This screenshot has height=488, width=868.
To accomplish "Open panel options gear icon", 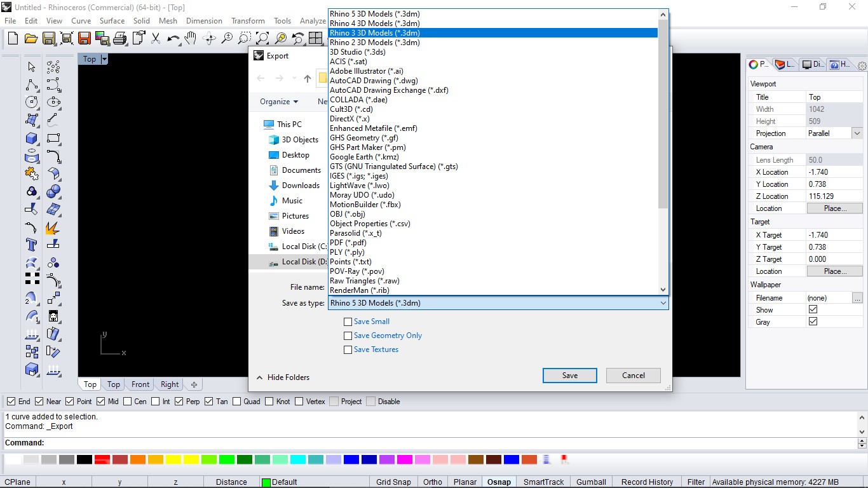I will click(x=862, y=65).
